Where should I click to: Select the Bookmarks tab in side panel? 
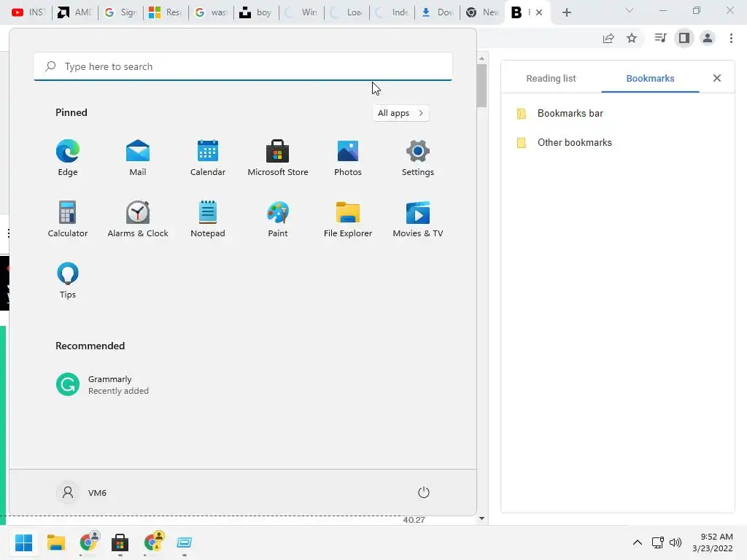click(650, 79)
